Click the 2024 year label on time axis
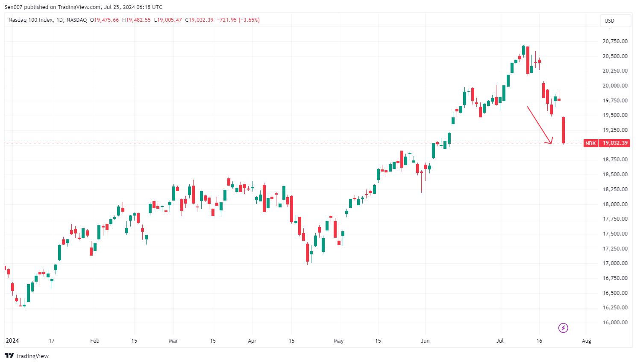 click(12, 341)
